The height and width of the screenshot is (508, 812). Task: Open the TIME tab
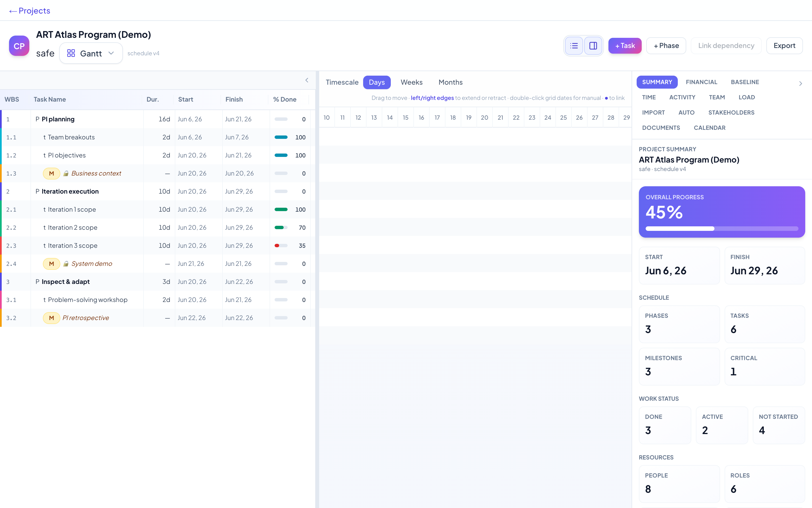point(648,97)
